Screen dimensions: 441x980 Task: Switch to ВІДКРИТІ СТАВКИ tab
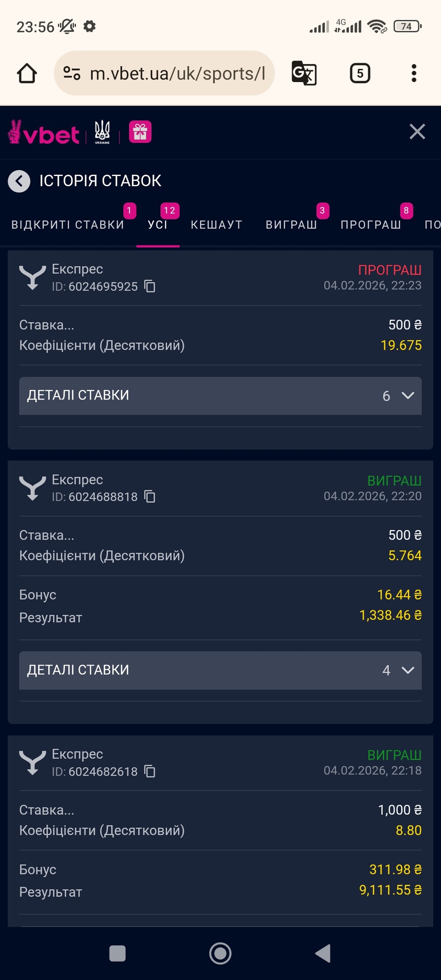[68, 224]
